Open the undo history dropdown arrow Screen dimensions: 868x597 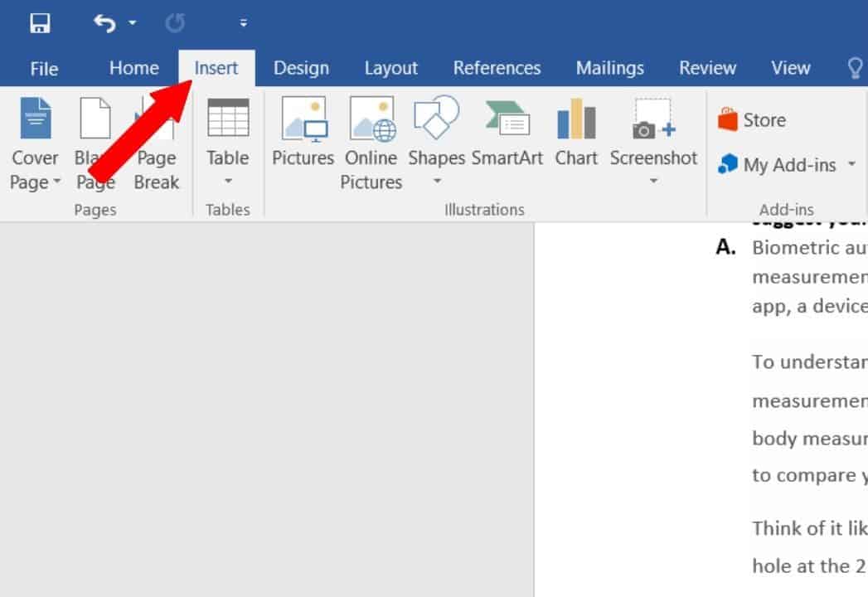(133, 23)
